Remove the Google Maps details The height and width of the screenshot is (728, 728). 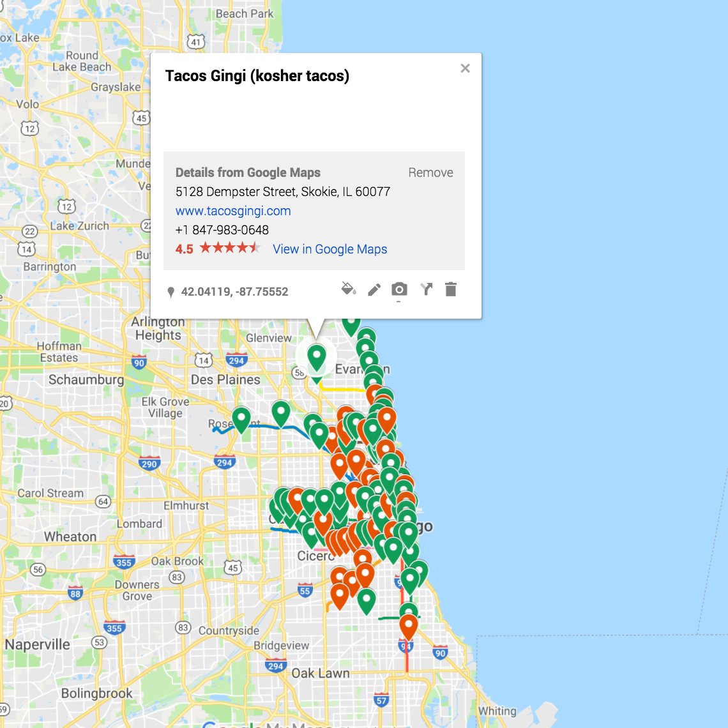[430, 172]
